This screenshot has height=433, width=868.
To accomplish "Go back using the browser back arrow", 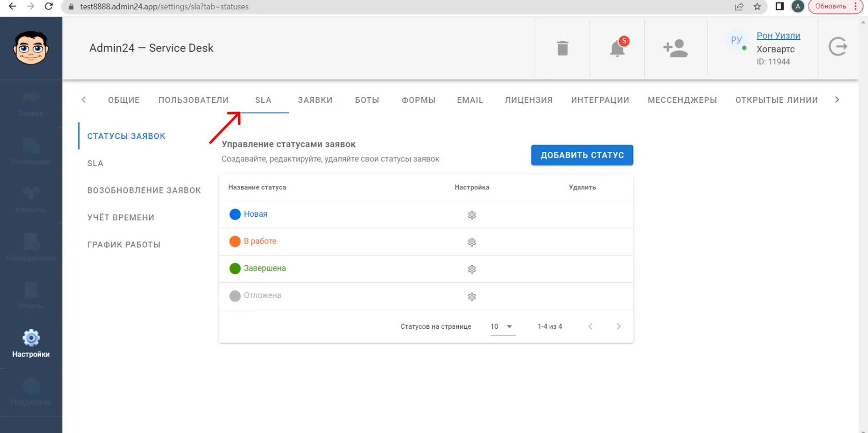I will [x=12, y=6].
